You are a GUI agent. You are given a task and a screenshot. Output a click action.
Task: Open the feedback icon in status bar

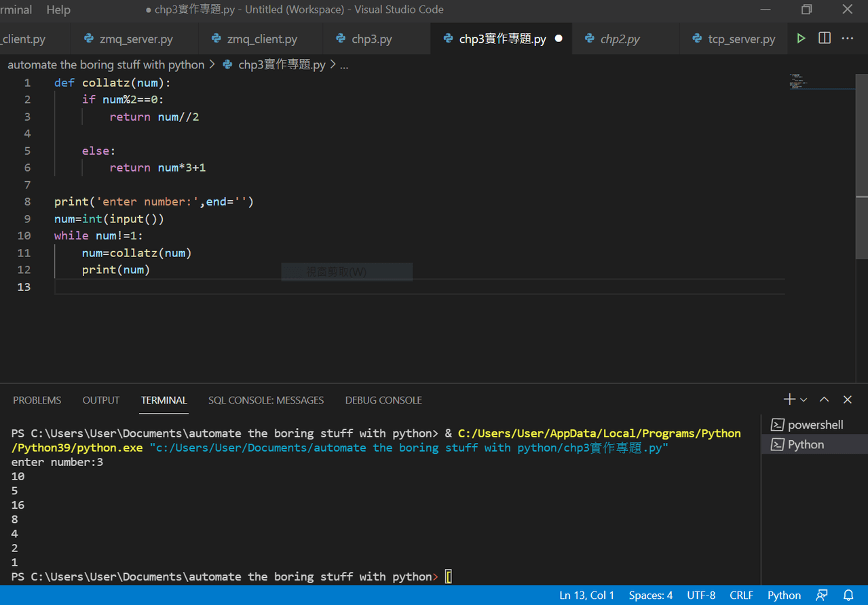pos(822,595)
